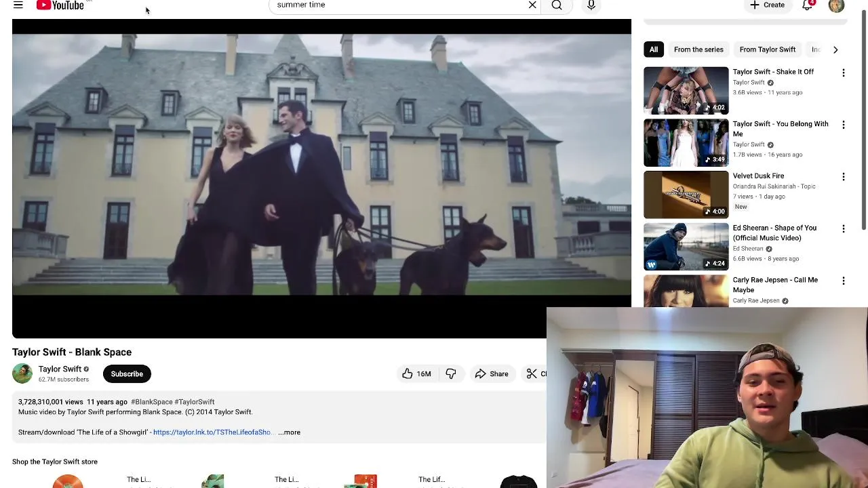868x488 pixels.
Task: Open options menu for You Belong With Me
Action: 844,125
